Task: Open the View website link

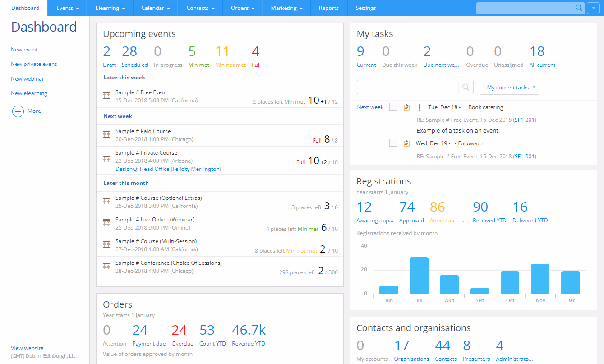Action: [27, 348]
